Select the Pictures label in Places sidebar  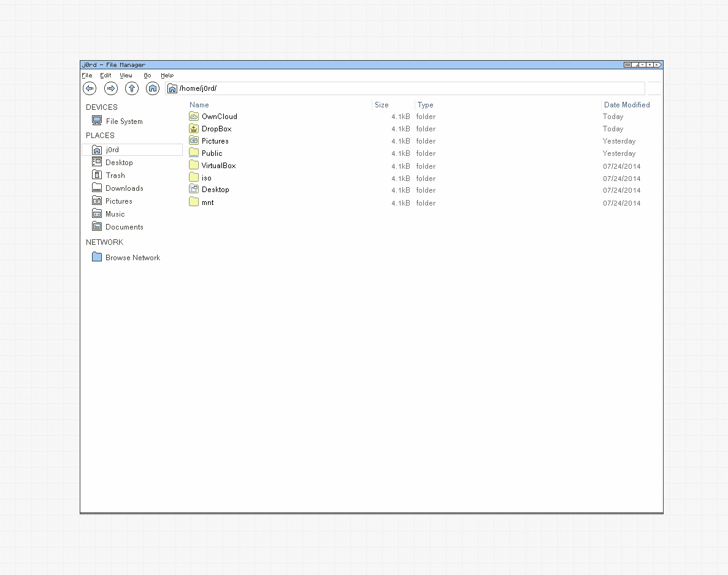pyautogui.click(x=119, y=201)
